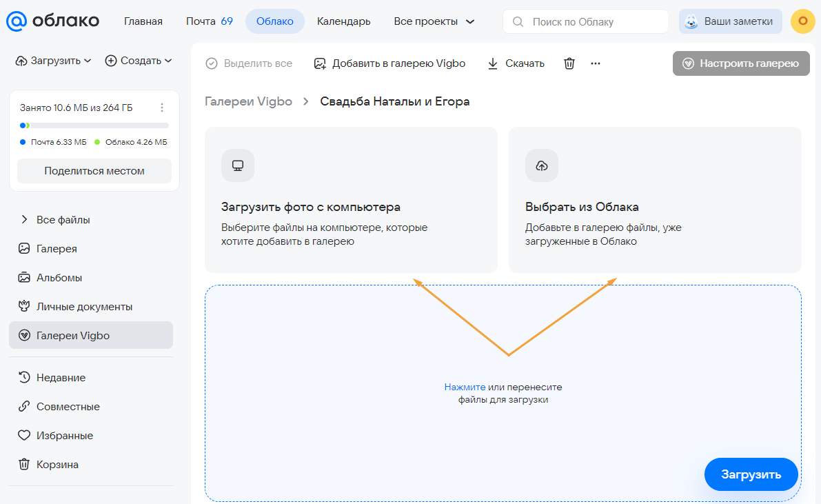Click the Загрузить фото с компьютера card
Viewport: 821px width, 504px height.
coord(351,200)
